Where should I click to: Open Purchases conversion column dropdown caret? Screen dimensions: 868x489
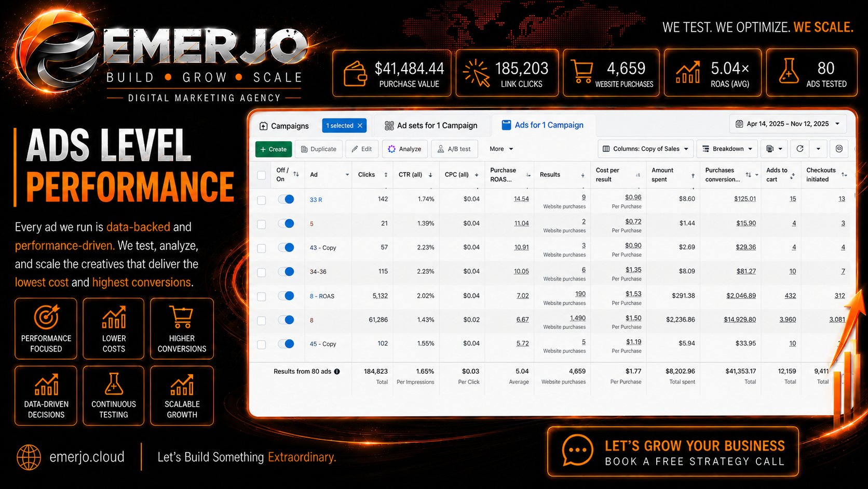click(756, 175)
